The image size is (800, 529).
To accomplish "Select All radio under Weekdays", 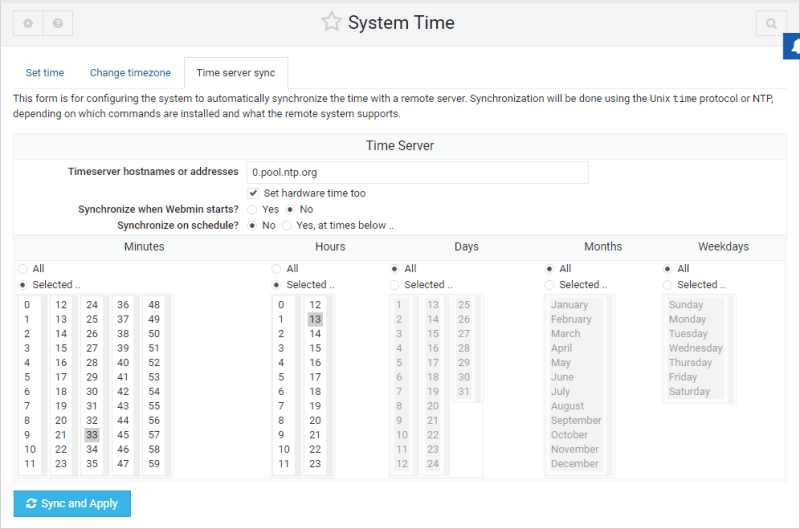I will pyautogui.click(x=667, y=269).
